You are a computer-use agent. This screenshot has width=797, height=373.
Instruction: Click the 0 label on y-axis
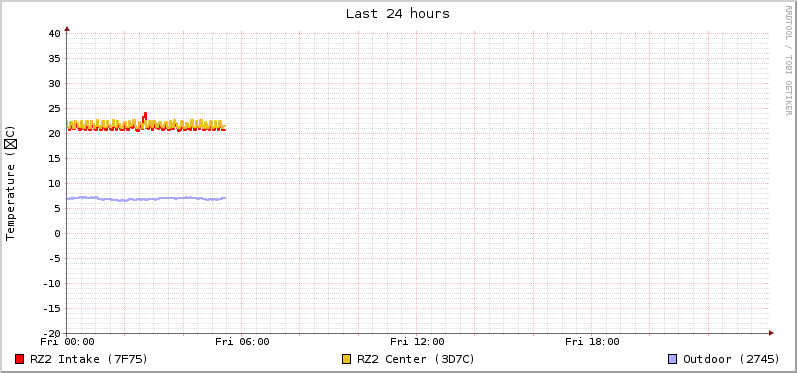tap(57, 234)
